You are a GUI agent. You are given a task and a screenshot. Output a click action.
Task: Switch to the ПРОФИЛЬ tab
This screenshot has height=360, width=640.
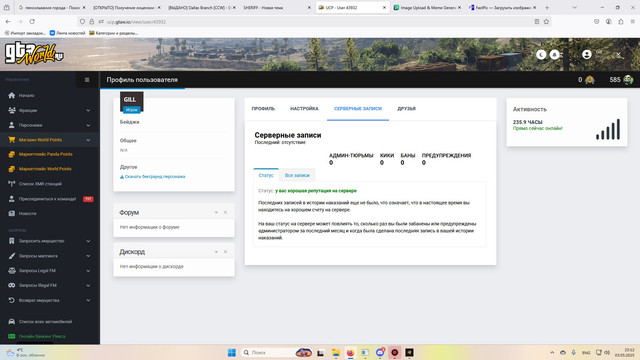click(263, 109)
